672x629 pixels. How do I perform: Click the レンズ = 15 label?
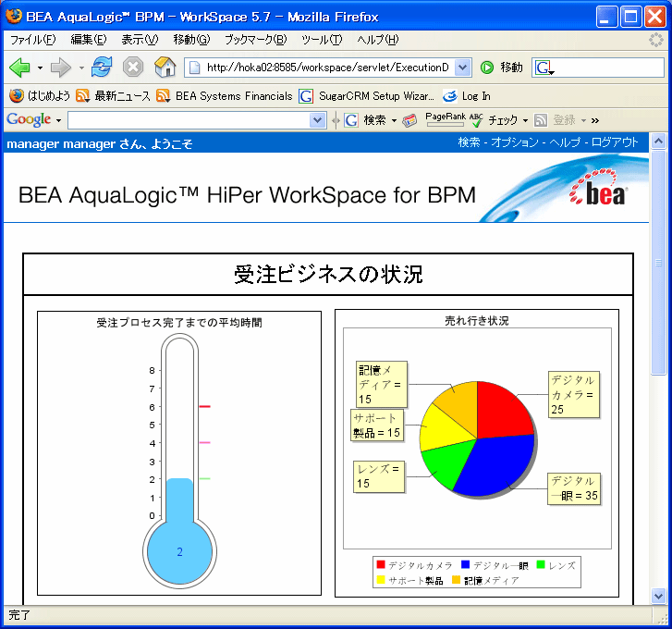point(378,476)
